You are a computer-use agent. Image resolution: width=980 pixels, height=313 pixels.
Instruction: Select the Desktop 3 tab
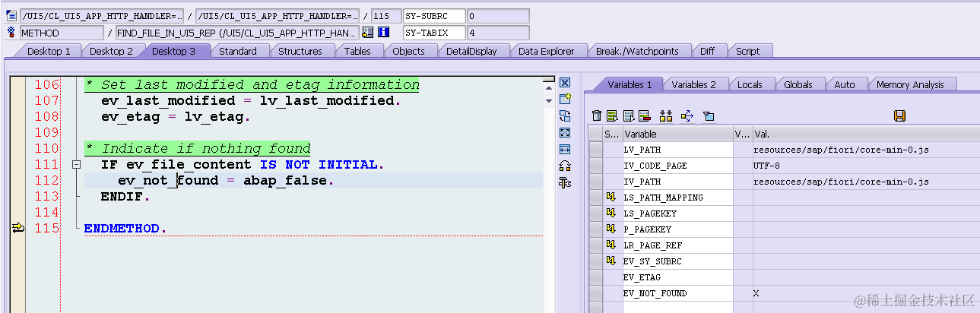click(x=173, y=51)
